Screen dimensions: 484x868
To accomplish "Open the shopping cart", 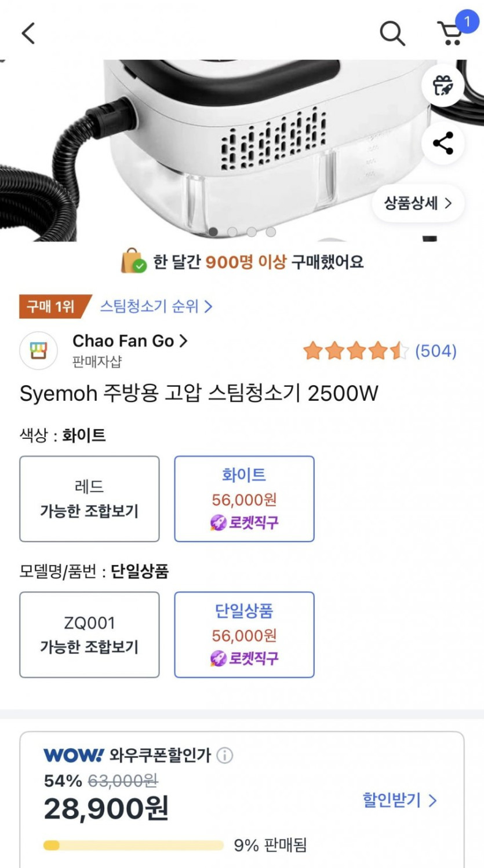I will click(x=450, y=33).
